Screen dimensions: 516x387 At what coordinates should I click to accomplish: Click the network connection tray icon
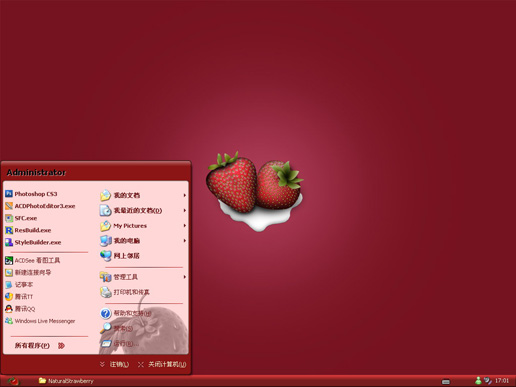click(487, 380)
